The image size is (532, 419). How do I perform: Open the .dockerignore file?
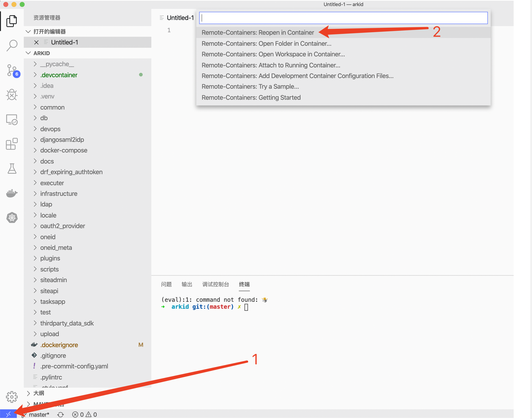pos(87,345)
